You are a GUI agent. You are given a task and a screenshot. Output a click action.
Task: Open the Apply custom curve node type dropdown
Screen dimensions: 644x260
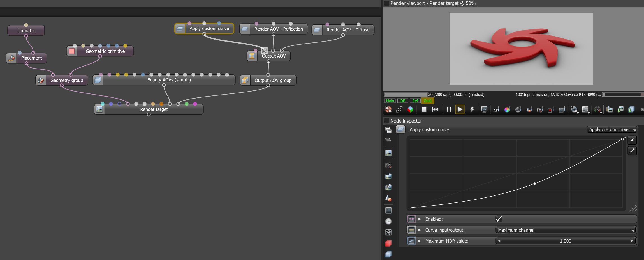tap(612, 129)
